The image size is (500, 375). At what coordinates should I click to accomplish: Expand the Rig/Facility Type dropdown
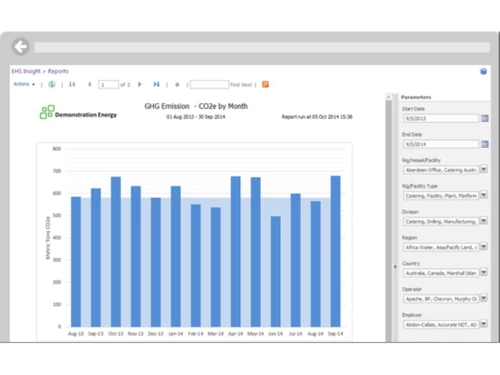(484, 195)
